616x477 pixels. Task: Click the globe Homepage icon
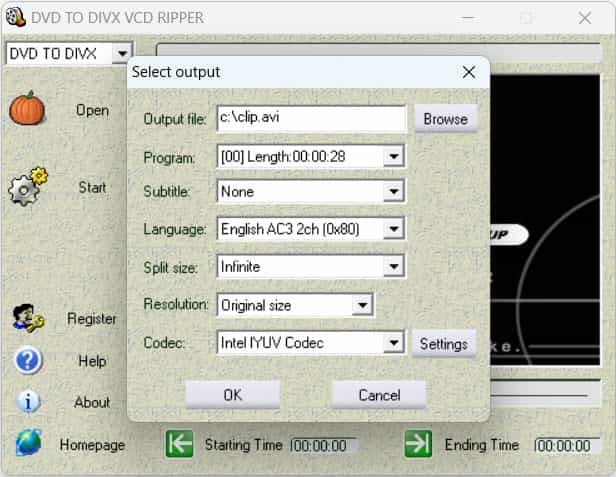[x=28, y=443]
